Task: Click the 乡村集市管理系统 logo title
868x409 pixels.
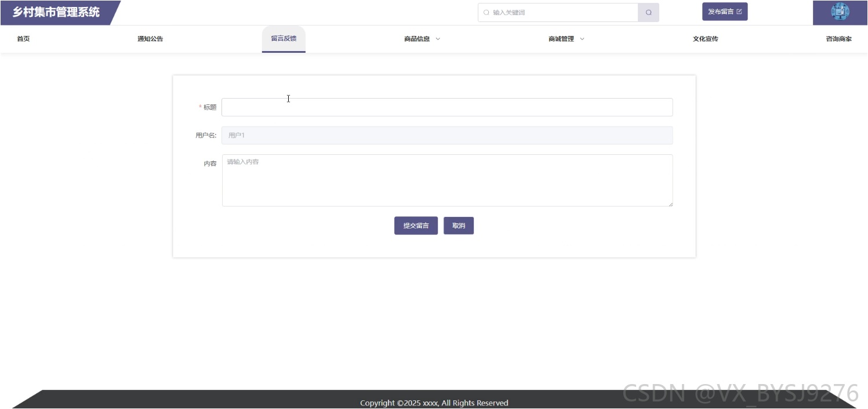Action: (56, 12)
